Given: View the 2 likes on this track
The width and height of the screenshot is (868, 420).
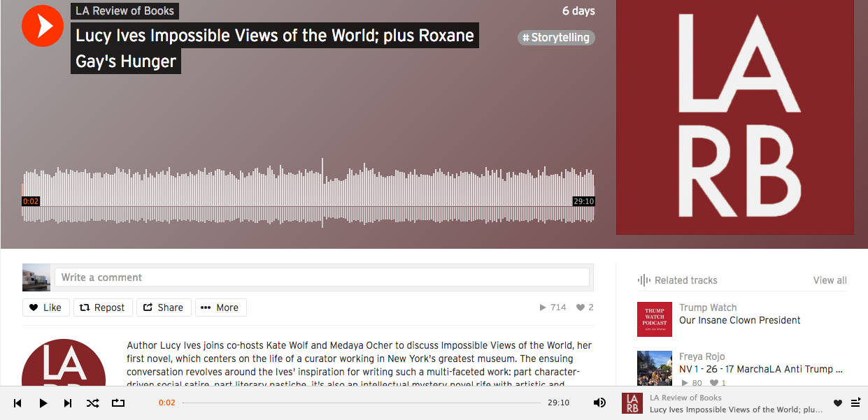Looking at the screenshot, I should (x=585, y=307).
